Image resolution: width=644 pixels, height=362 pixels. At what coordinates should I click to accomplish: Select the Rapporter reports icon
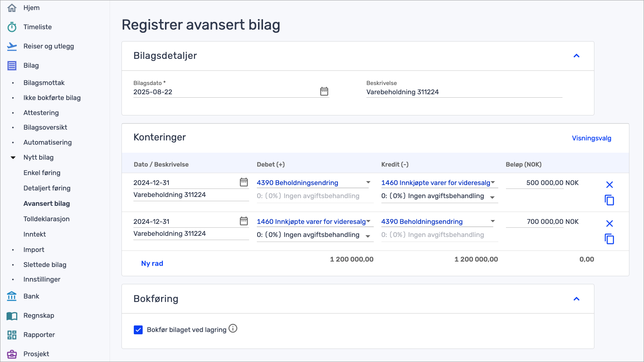(12, 334)
